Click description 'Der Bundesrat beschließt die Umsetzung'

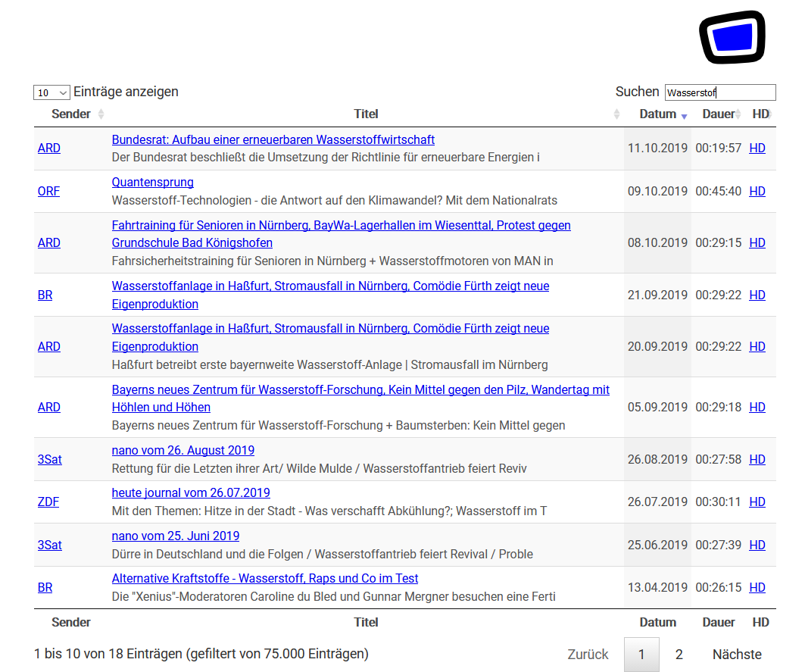point(326,158)
